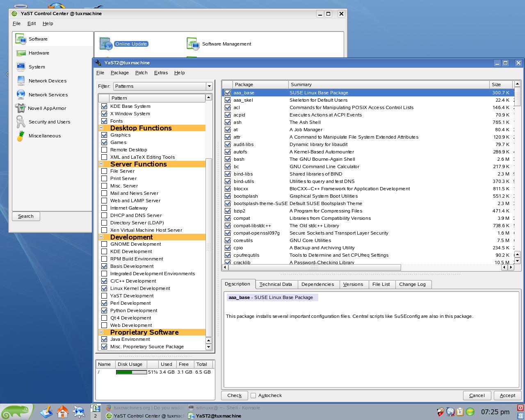Launch the Online Update module icon
Viewport: 525px width, 420px height.
106,44
